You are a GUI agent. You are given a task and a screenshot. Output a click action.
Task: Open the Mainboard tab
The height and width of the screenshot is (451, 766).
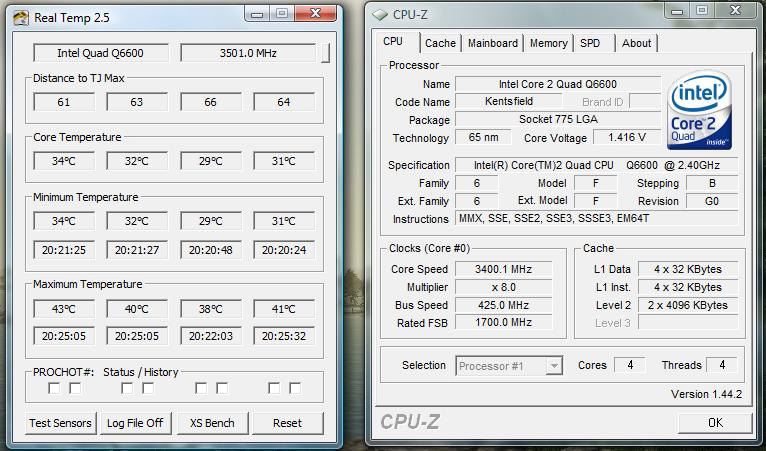pos(493,43)
